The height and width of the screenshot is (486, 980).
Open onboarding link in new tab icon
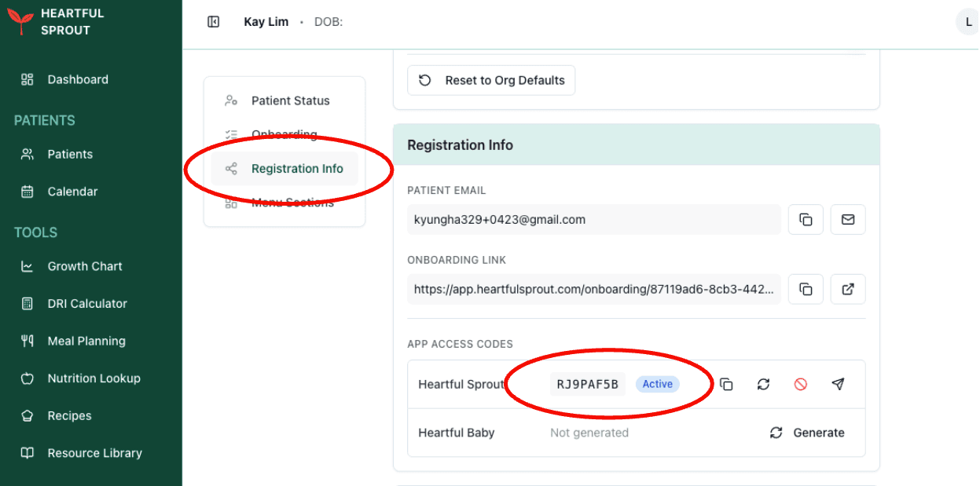[848, 289]
